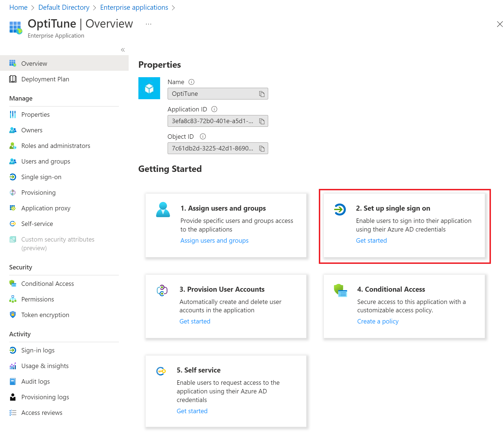Click the Overview icon in sidebar
Screen dimensions: 504x438
(13, 63)
